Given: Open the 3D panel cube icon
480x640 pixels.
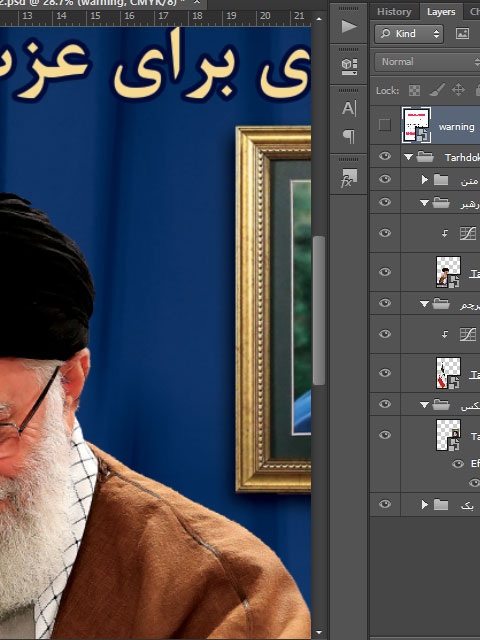Looking at the screenshot, I should click(x=349, y=66).
